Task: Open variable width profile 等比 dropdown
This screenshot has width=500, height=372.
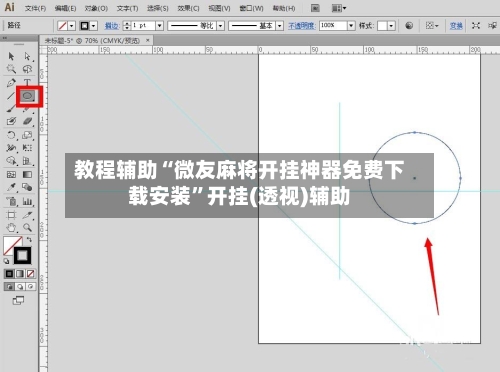Action: (x=220, y=26)
